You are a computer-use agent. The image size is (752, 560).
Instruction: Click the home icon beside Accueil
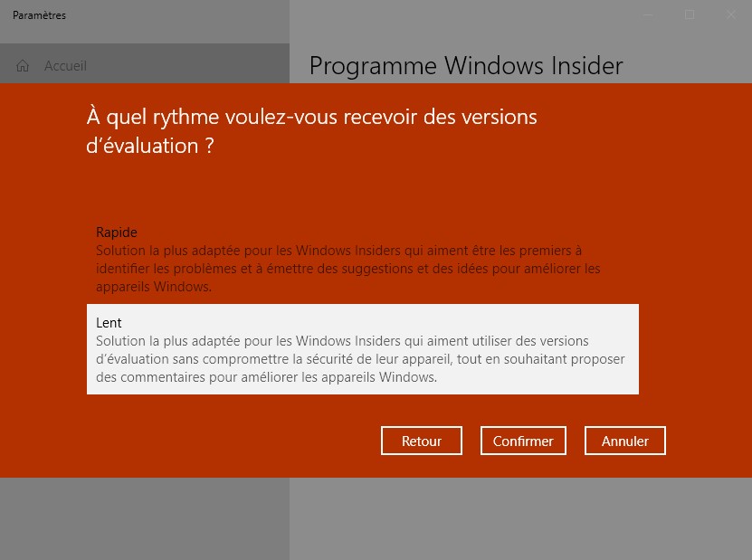(23, 66)
